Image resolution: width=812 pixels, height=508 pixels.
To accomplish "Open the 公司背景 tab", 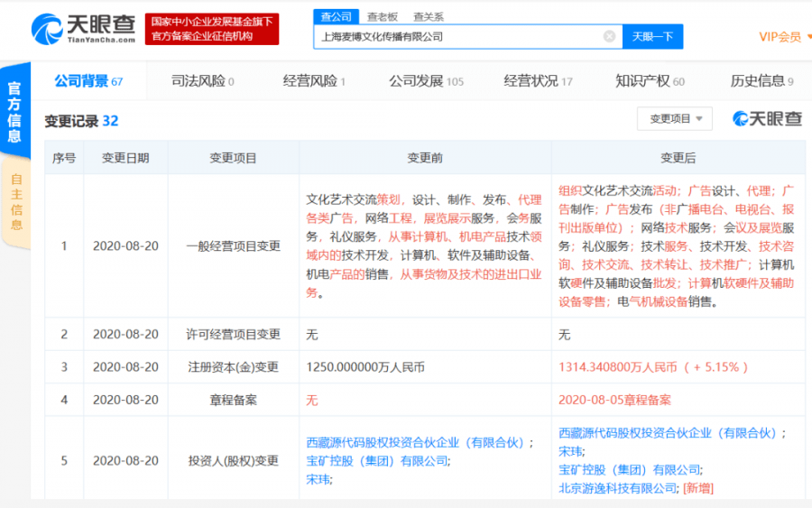I will [x=88, y=81].
